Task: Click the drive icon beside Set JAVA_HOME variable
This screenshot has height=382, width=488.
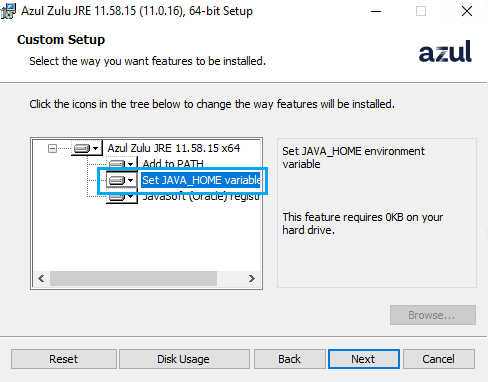Action: tap(117, 180)
